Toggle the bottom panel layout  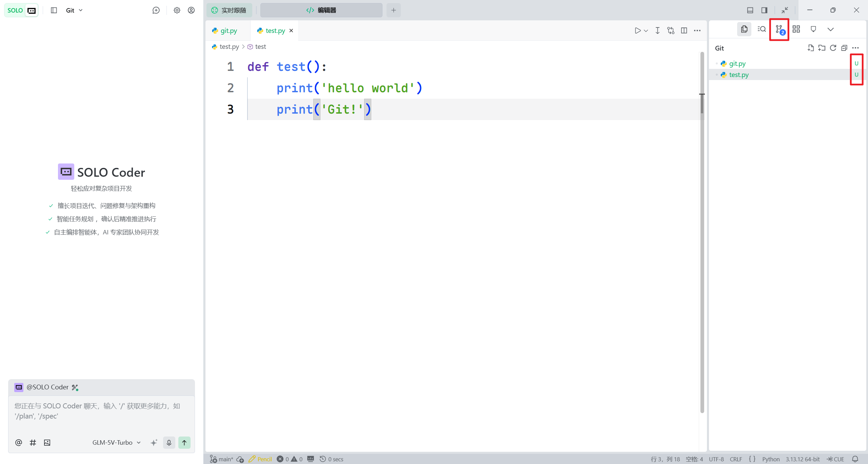tap(750, 10)
